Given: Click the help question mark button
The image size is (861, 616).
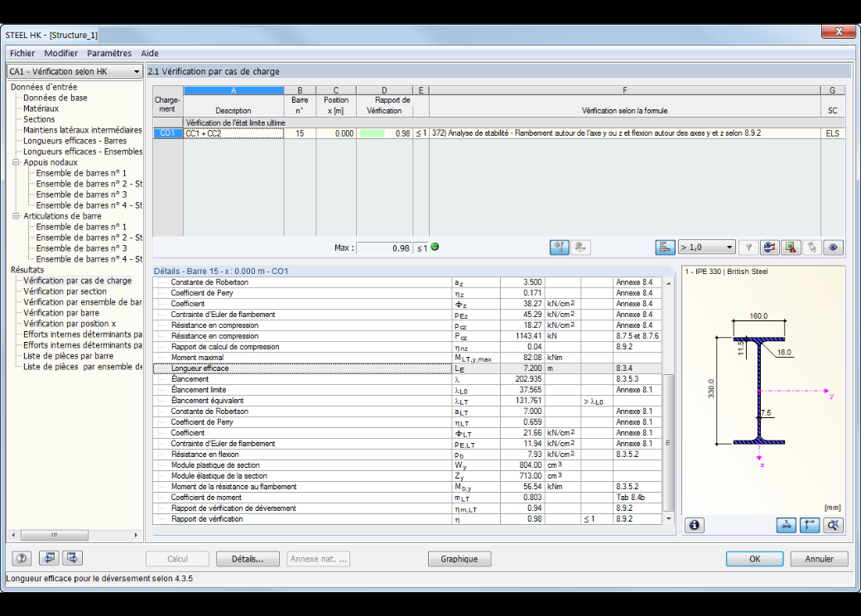Looking at the screenshot, I should pyautogui.click(x=22, y=558).
